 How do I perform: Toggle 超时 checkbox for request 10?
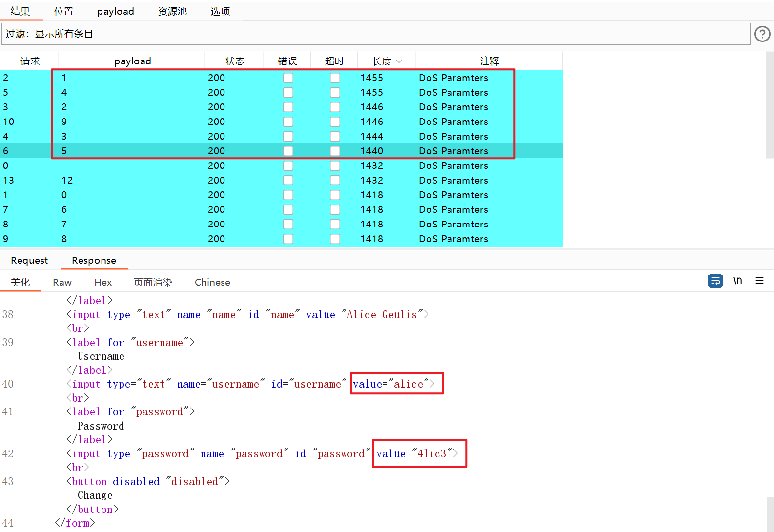click(x=335, y=122)
